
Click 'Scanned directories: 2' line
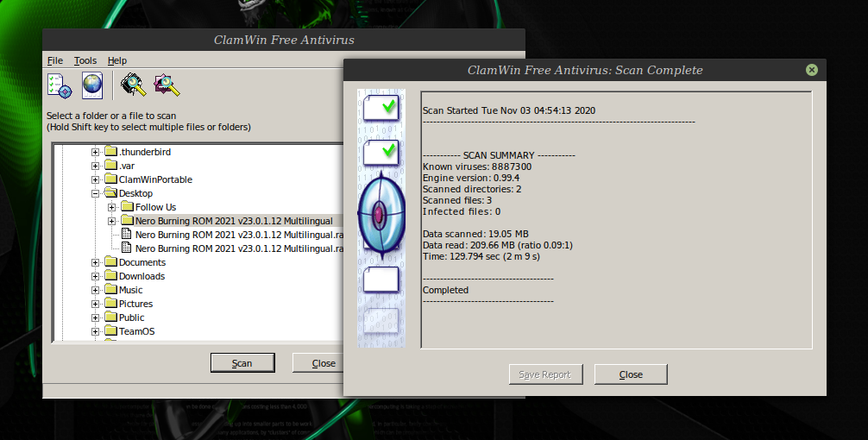coord(472,189)
